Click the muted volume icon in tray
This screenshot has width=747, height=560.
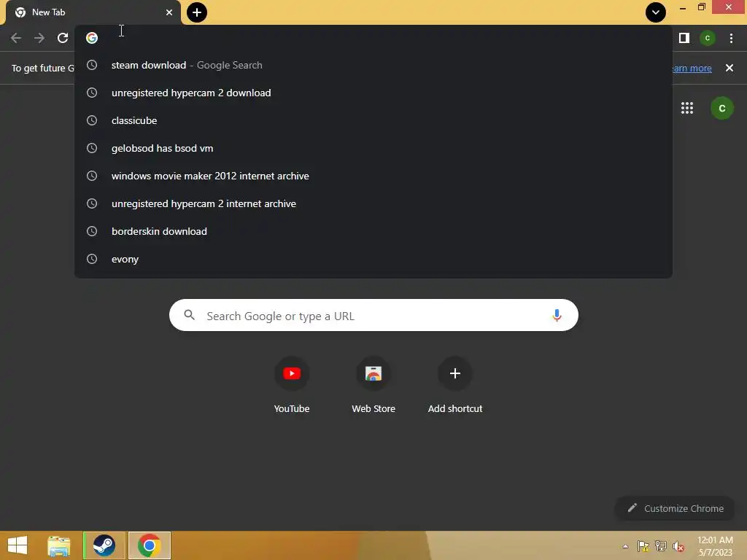coord(678,546)
